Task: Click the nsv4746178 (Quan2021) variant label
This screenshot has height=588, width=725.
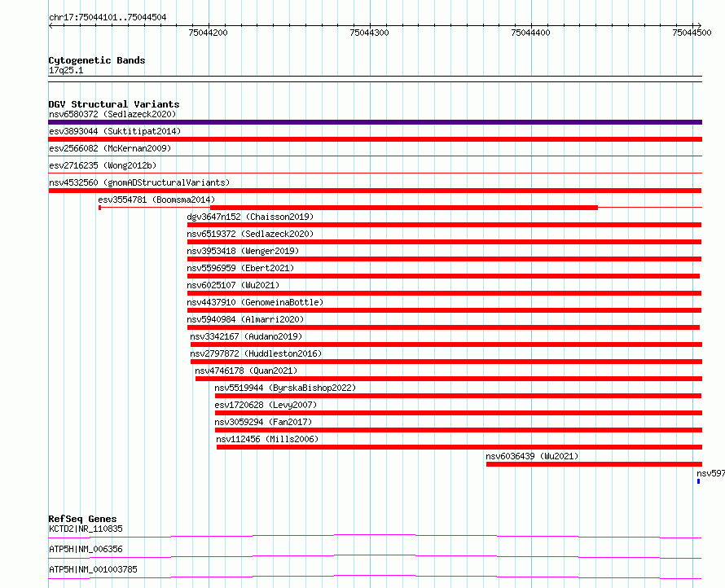Action: pos(246,371)
